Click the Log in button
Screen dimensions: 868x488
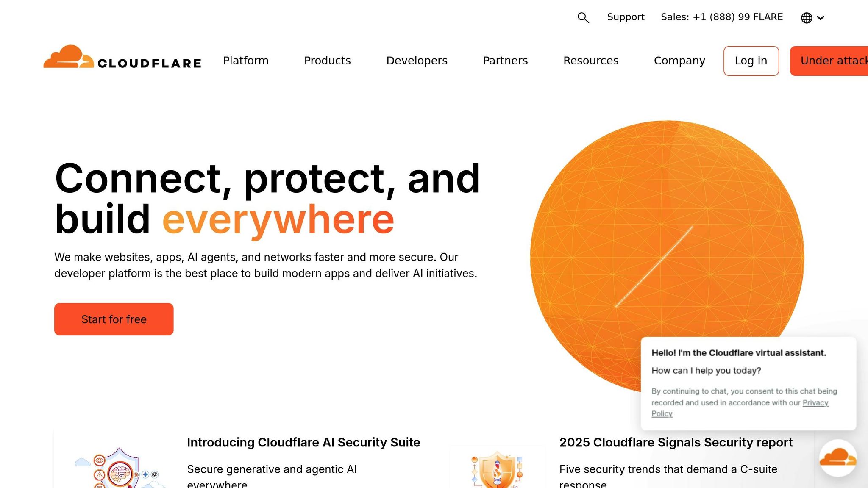tap(751, 61)
